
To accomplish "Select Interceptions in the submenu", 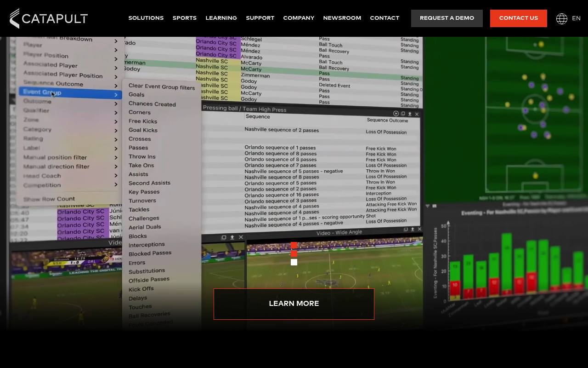I will click(x=147, y=245).
